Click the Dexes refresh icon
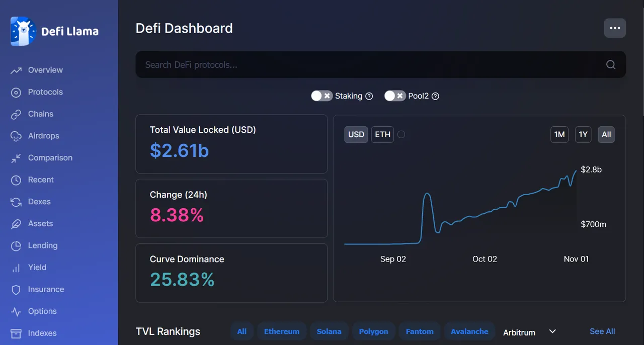Screen dimensions: 644x345 [x=16, y=202]
